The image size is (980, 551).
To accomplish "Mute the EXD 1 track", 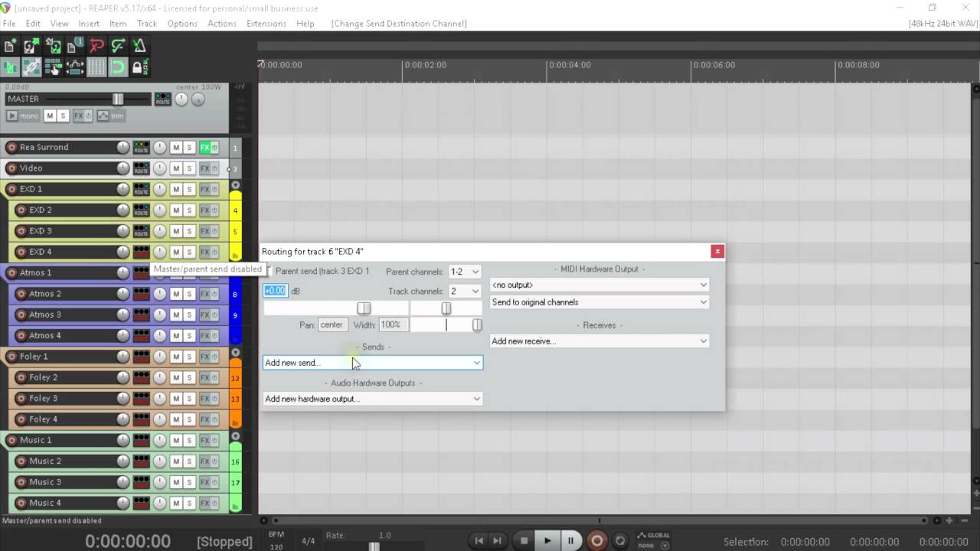I will [176, 189].
